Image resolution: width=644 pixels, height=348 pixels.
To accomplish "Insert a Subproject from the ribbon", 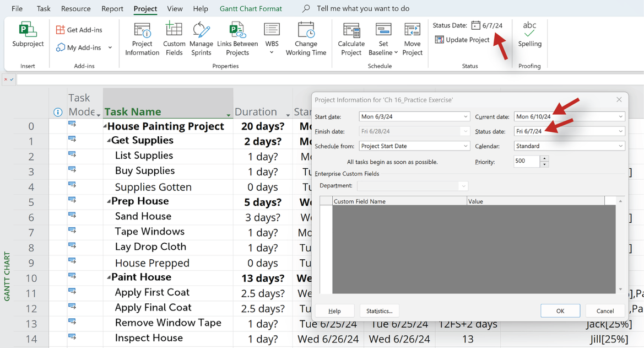I will pyautogui.click(x=28, y=35).
